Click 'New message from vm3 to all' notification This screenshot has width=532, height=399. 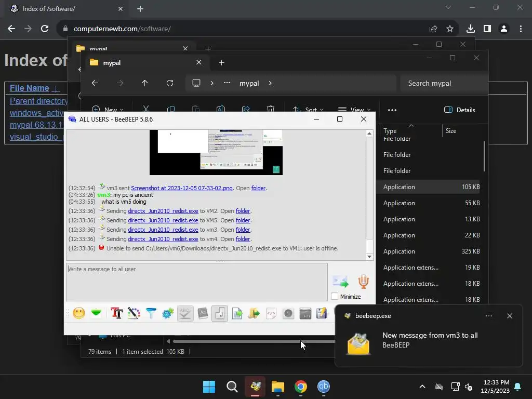pyautogui.click(x=430, y=335)
